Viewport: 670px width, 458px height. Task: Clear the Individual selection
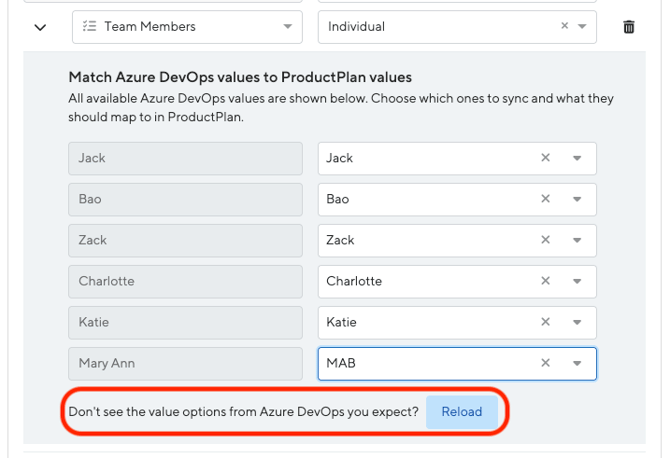click(x=564, y=27)
